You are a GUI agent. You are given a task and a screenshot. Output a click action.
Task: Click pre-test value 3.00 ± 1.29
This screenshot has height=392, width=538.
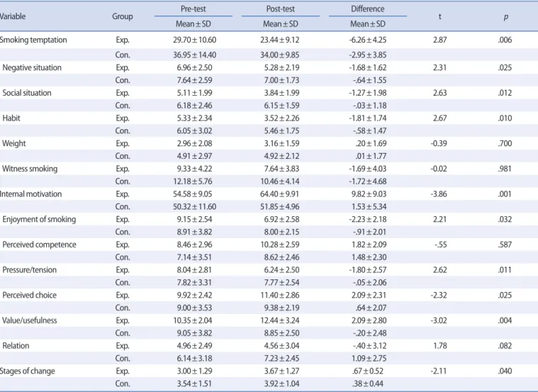pos(194,371)
